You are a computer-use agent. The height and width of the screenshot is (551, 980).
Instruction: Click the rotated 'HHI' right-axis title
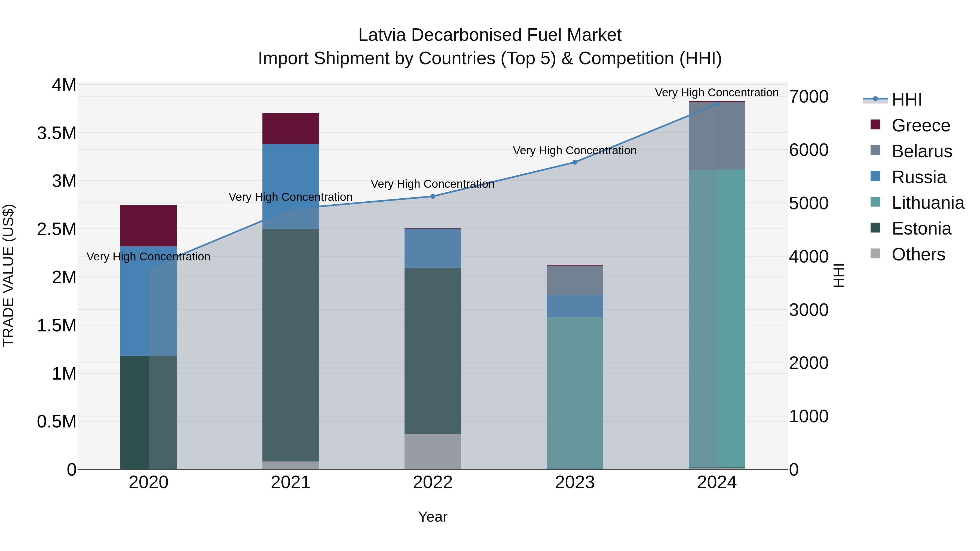click(x=838, y=275)
